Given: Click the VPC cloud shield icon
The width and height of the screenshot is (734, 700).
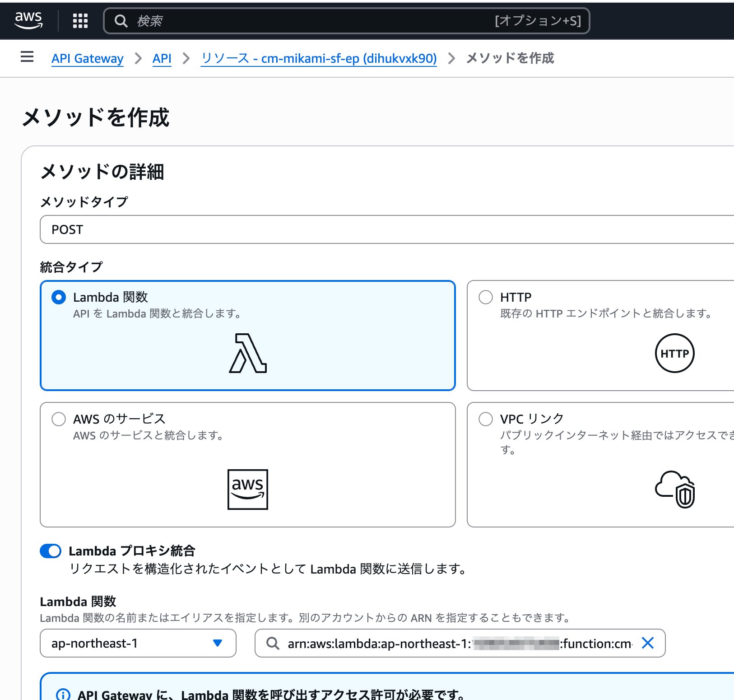Looking at the screenshot, I should [675, 490].
